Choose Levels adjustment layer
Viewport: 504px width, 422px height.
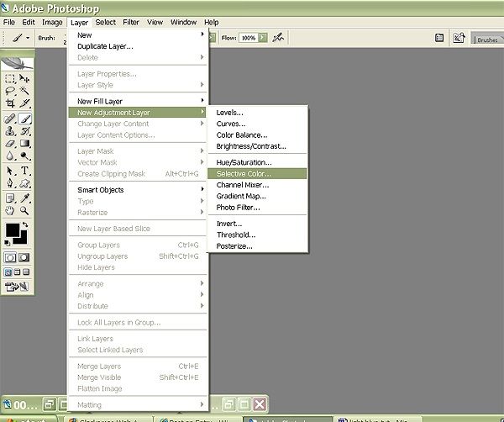point(257,113)
